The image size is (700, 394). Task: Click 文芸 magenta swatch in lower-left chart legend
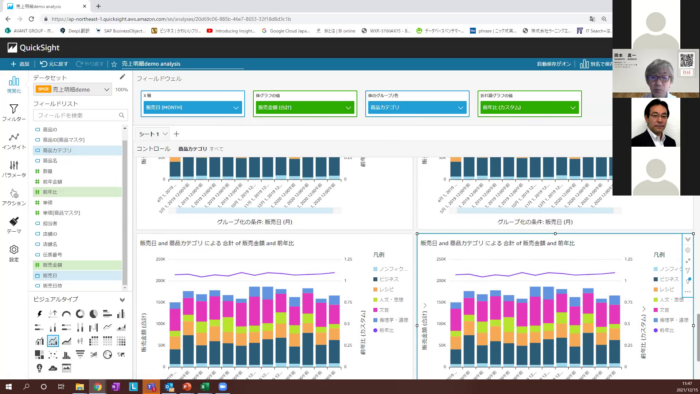pos(375,310)
